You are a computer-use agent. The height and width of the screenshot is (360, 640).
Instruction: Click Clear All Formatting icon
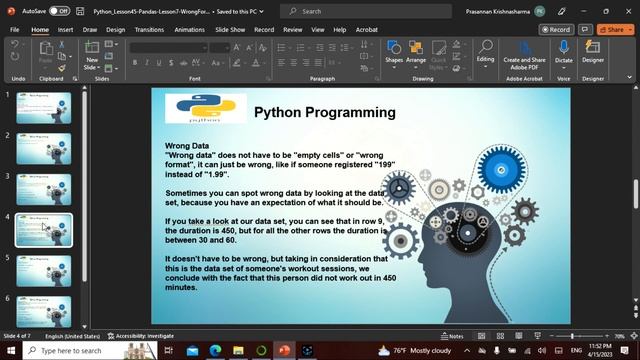tap(262, 48)
